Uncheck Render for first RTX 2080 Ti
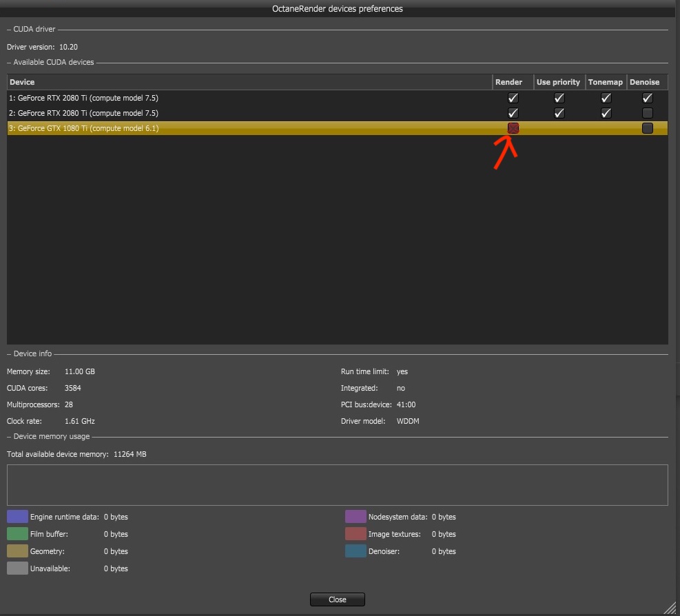 tap(513, 98)
